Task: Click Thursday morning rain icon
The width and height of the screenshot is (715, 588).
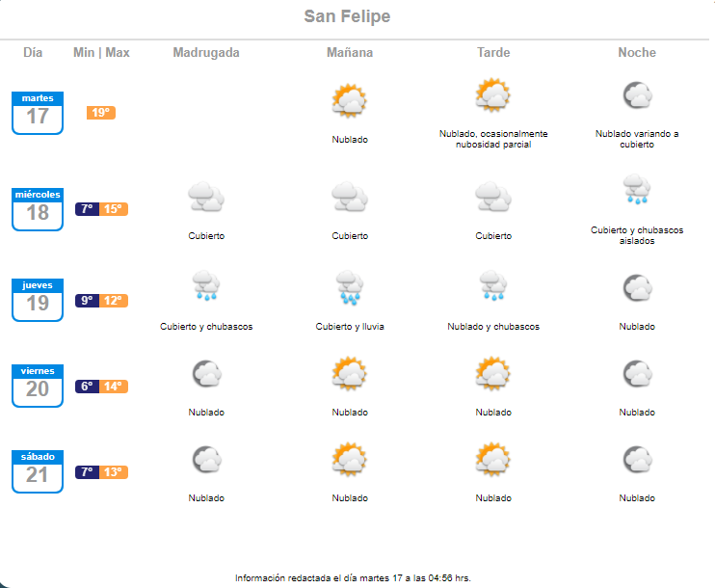Action: [x=349, y=288]
